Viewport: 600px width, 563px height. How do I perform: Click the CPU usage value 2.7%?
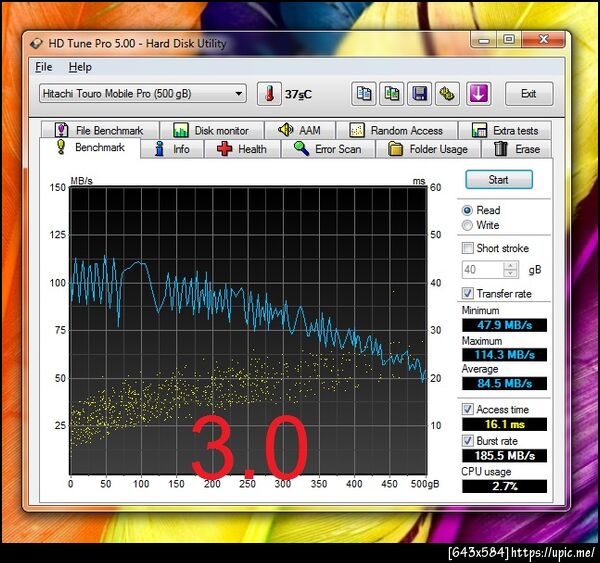[504, 486]
